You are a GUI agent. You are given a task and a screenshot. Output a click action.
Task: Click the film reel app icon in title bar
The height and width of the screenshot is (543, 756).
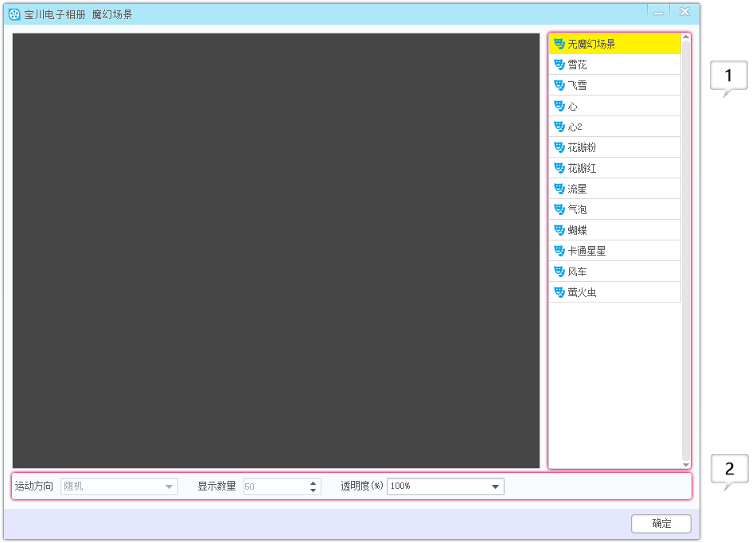pos(14,14)
